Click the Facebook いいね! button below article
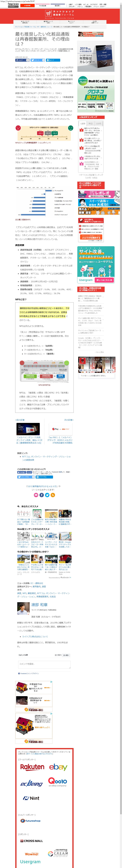The image size is (122, 868). (22, 472)
